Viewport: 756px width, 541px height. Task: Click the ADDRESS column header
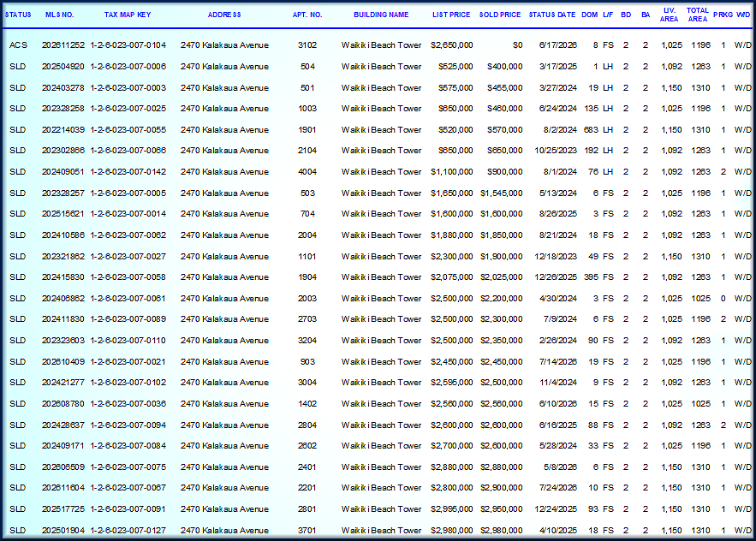(224, 15)
